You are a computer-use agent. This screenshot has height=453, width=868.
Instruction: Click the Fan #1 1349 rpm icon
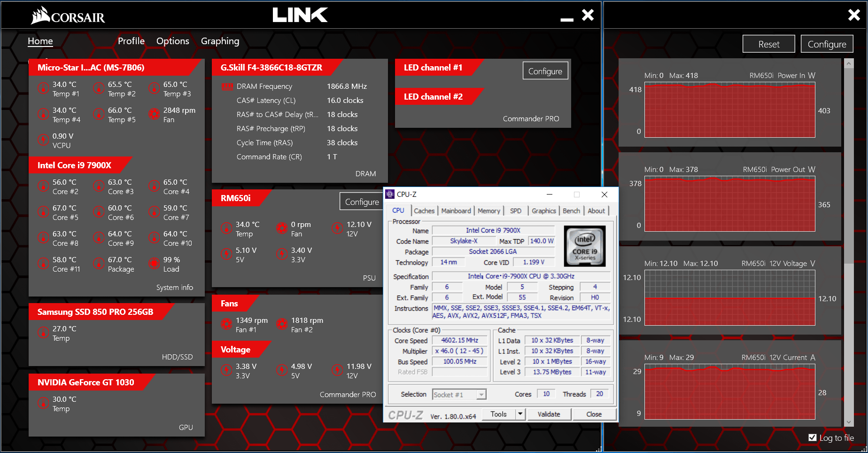[226, 324]
